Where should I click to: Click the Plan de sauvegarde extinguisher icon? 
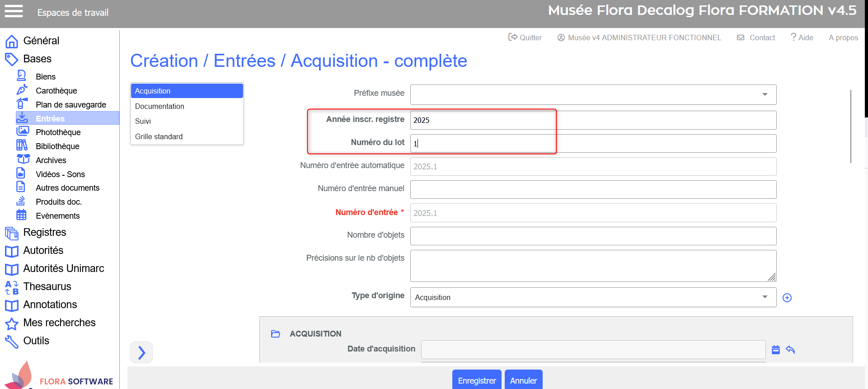point(22,104)
